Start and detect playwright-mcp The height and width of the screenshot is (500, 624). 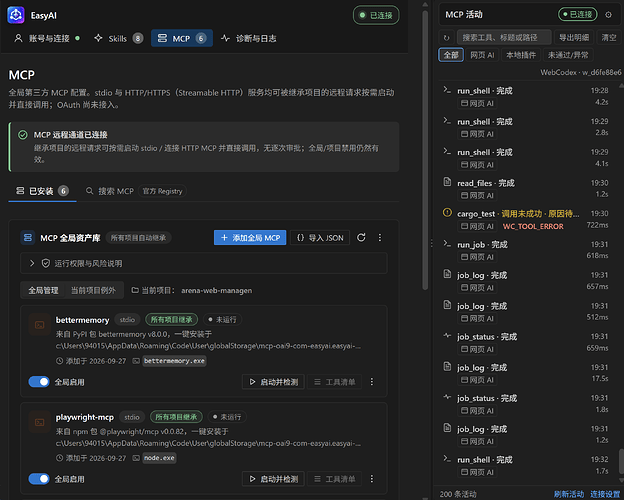pos(273,479)
